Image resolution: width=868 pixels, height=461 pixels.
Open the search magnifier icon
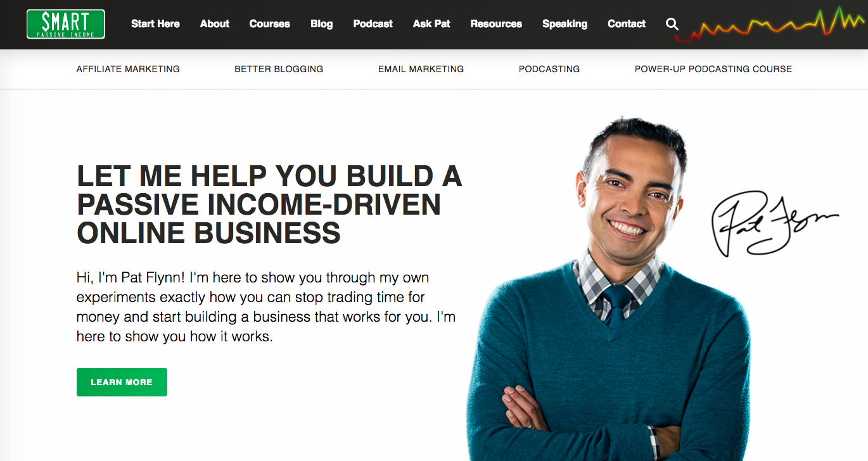pos(672,24)
